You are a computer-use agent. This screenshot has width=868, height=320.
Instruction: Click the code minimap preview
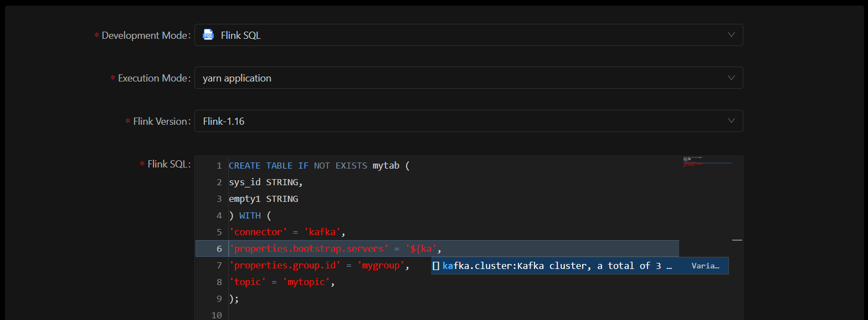point(707,162)
